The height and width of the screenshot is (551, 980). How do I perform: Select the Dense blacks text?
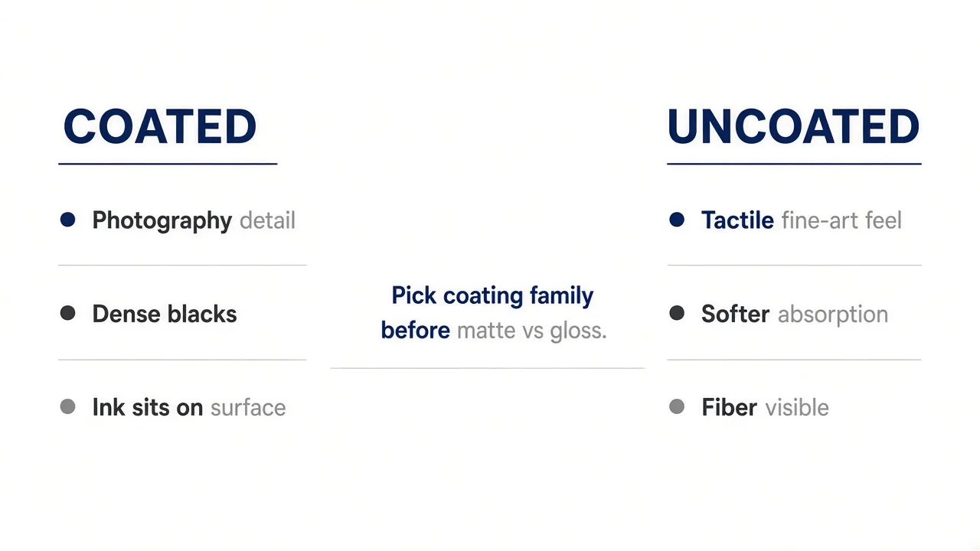pos(165,314)
